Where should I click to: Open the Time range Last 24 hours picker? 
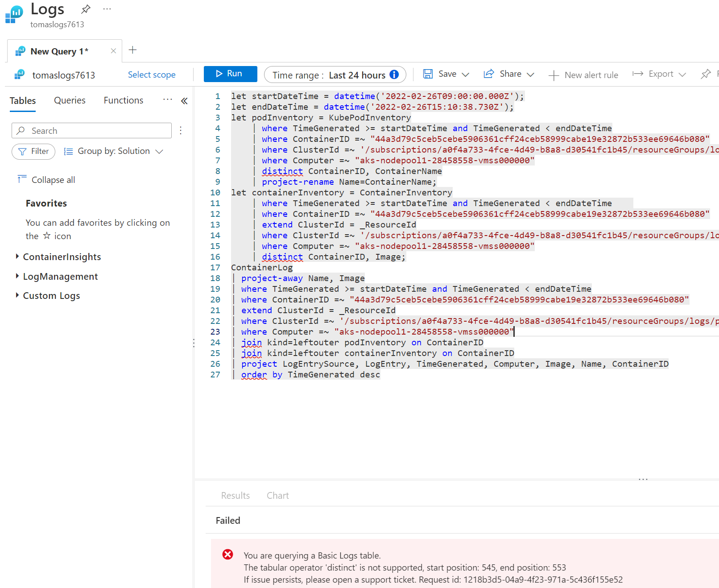click(x=329, y=75)
